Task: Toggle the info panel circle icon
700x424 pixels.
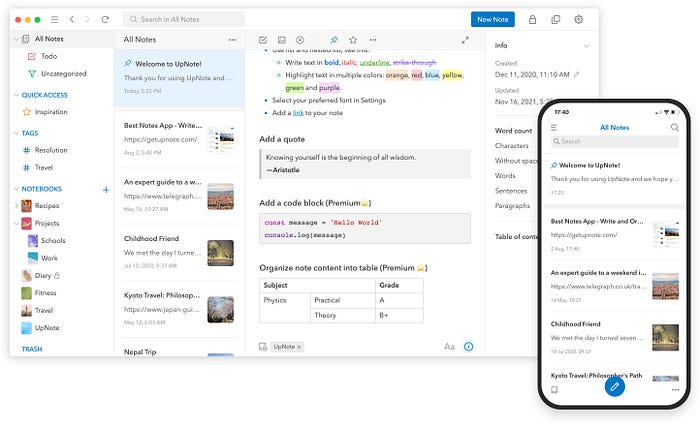Action: point(468,347)
